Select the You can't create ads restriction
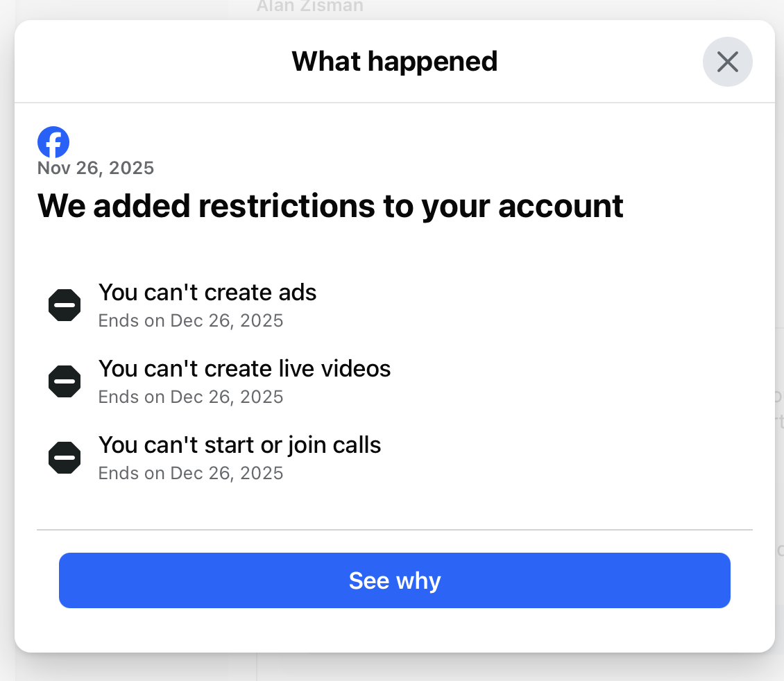Viewport: 784px width, 681px height. (x=207, y=293)
